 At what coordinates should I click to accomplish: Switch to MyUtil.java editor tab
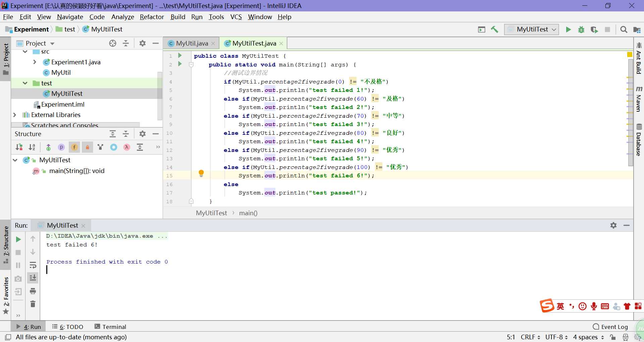(x=192, y=43)
